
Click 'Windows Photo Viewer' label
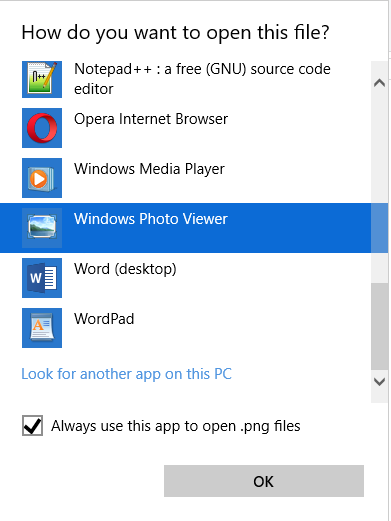point(151,219)
